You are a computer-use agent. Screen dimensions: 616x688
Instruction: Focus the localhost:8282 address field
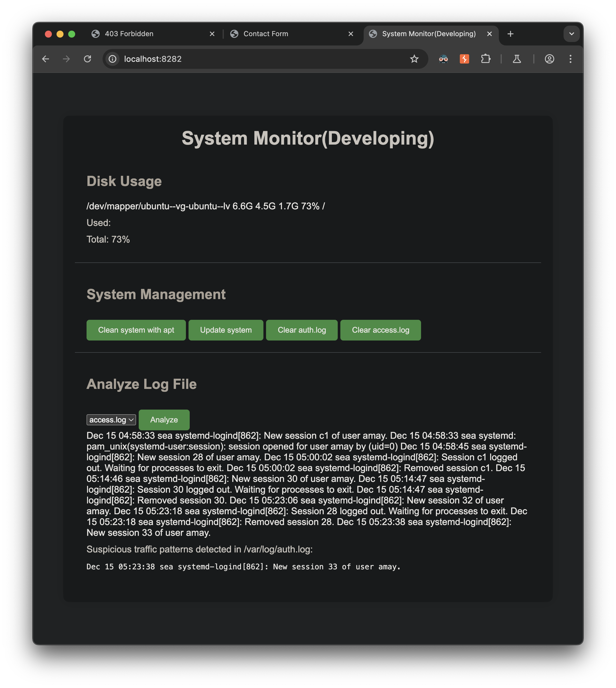(257, 59)
